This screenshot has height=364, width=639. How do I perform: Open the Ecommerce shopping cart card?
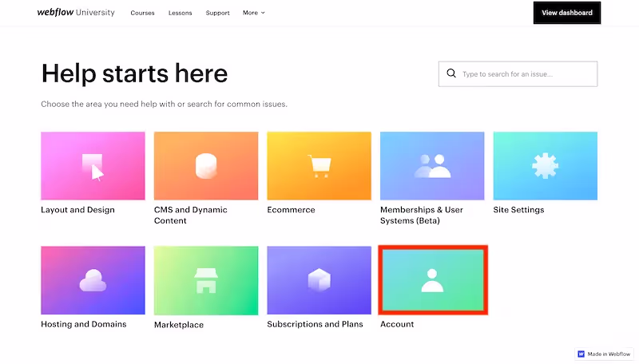click(x=319, y=166)
